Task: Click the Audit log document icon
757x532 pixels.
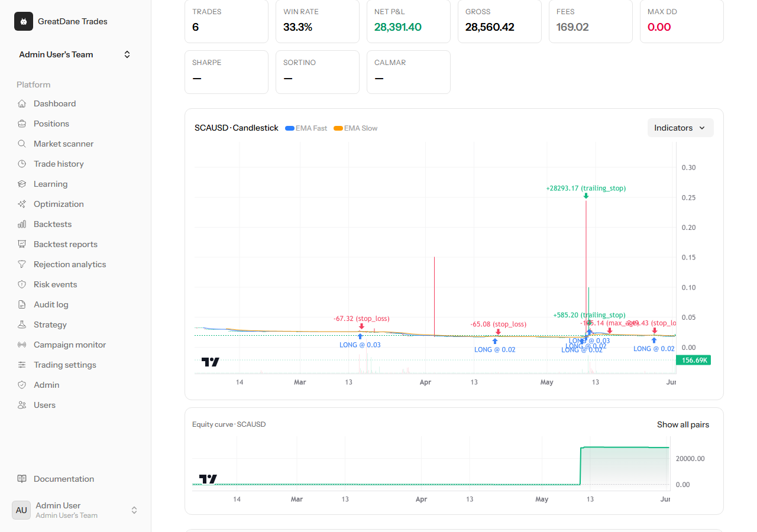Action: (22, 304)
